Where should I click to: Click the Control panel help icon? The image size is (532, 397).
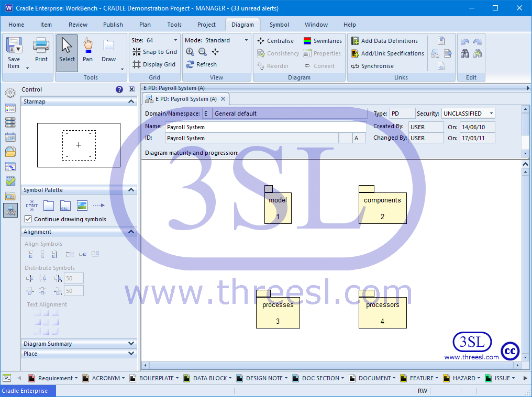(119, 89)
